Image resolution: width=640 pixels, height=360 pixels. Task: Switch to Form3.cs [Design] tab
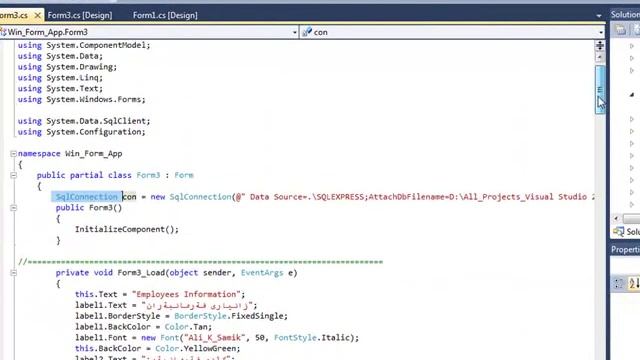tap(80, 16)
